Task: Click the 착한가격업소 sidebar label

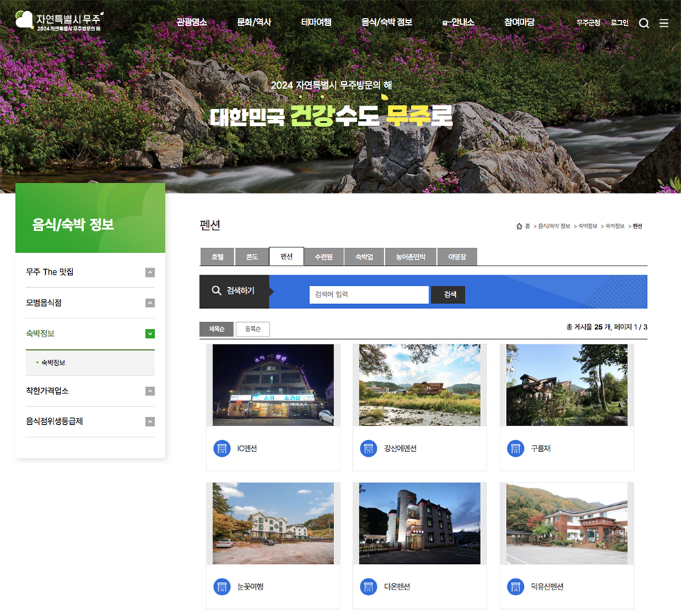Action: tap(47, 391)
